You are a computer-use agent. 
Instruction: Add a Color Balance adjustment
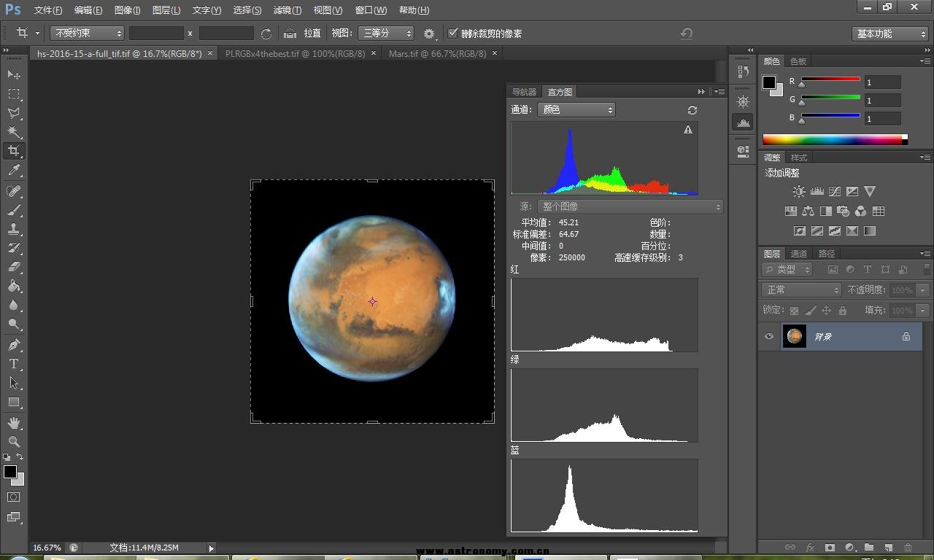(808, 211)
